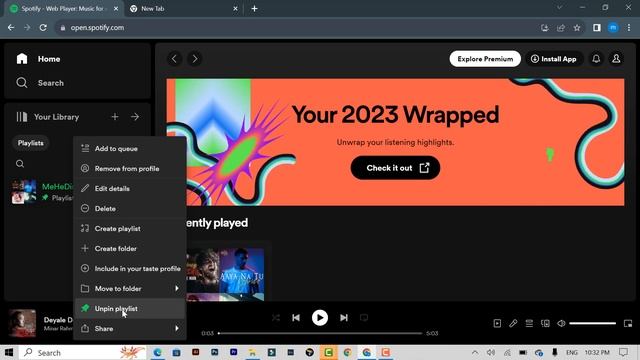Image resolution: width=640 pixels, height=360 pixels.
Task: Open the Windows notification center
Action: point(623,352)
